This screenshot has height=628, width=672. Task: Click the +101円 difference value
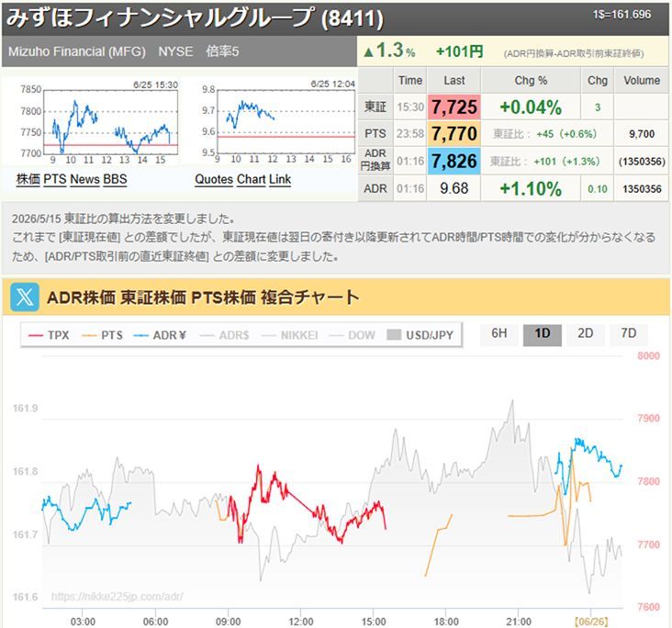[x=459, y=51]
